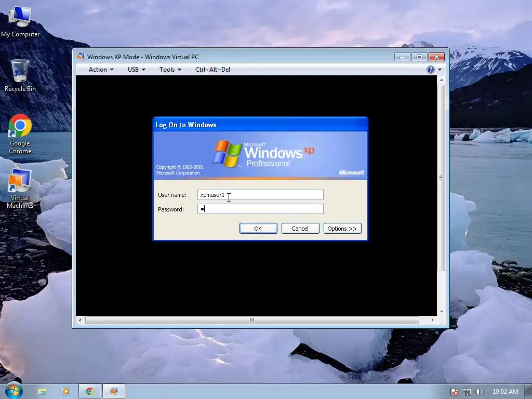Restore down the Virtual PC window
Screen dimensions: 532x399
419,57
